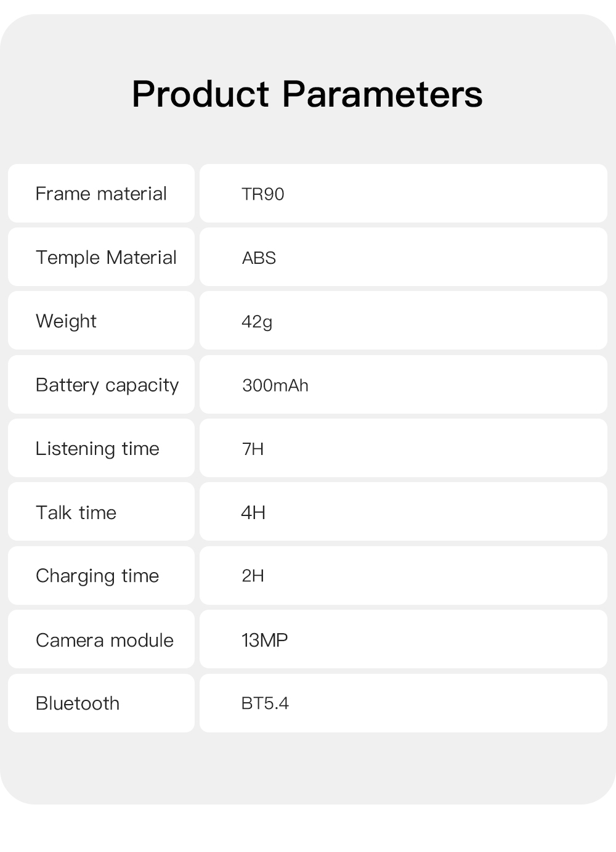Image resolution: width=616 pixels, height=852 pixels.
Task: Select the Listening time label
Action: click(x=97, y=448)
